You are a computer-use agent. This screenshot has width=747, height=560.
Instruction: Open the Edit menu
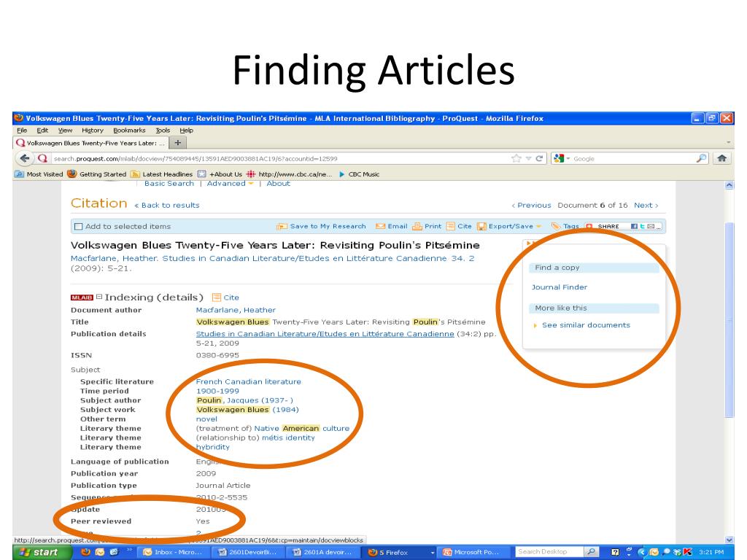42,131
